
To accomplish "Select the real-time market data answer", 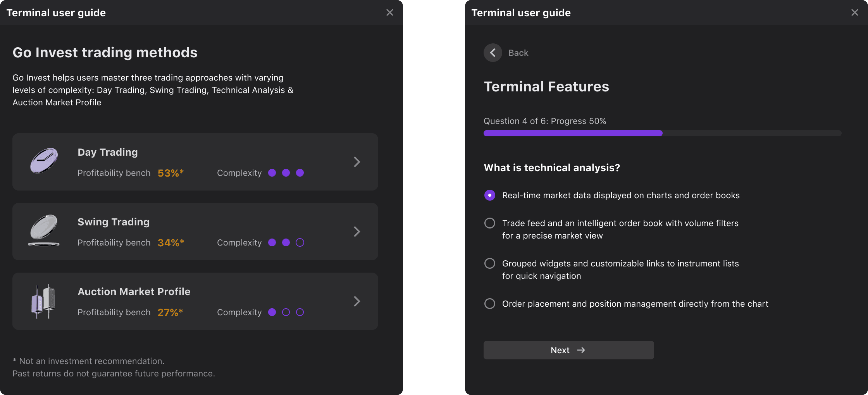I will [490, 195].
